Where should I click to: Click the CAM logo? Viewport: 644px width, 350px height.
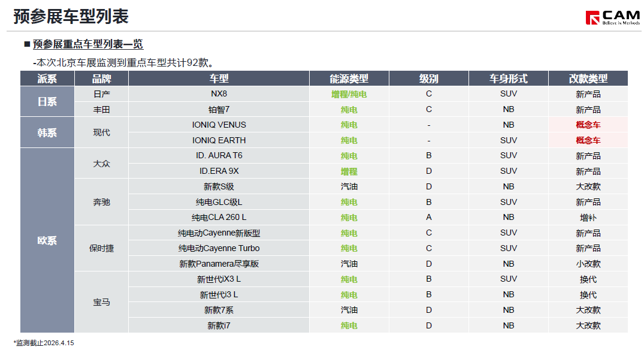[x=612, y=17]
